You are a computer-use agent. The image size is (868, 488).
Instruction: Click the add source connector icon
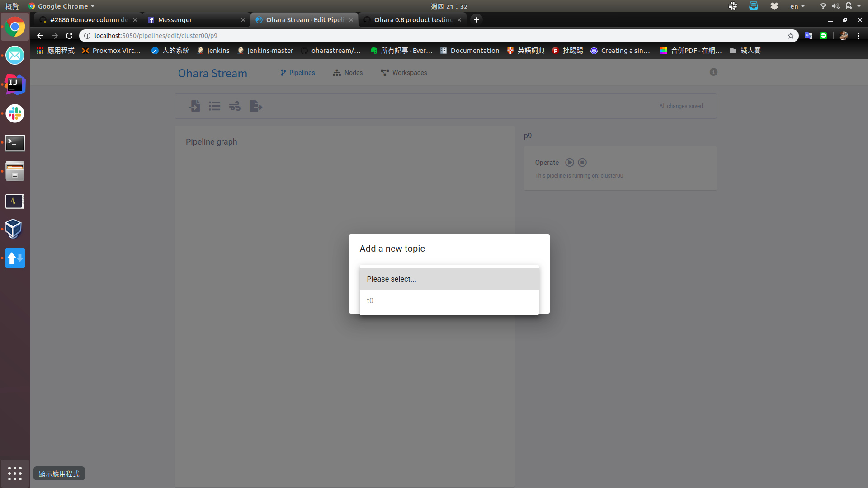194,106
